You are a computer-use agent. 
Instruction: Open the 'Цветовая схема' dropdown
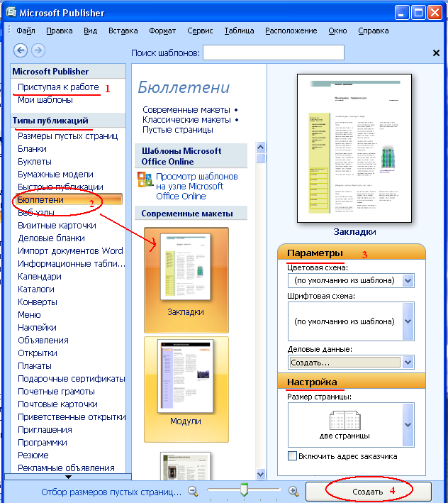click(x=408, y=281)
